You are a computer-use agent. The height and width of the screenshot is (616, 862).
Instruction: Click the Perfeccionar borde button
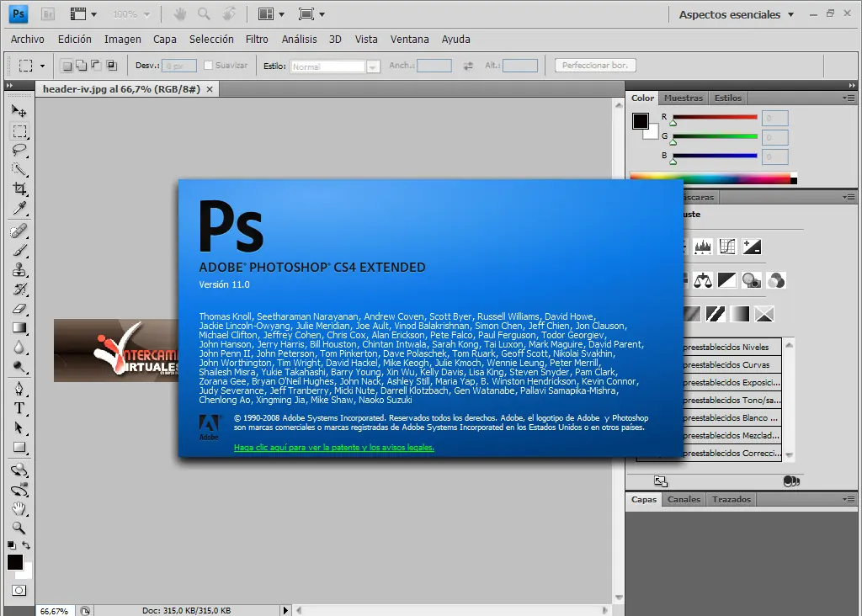tap(595, 66)
